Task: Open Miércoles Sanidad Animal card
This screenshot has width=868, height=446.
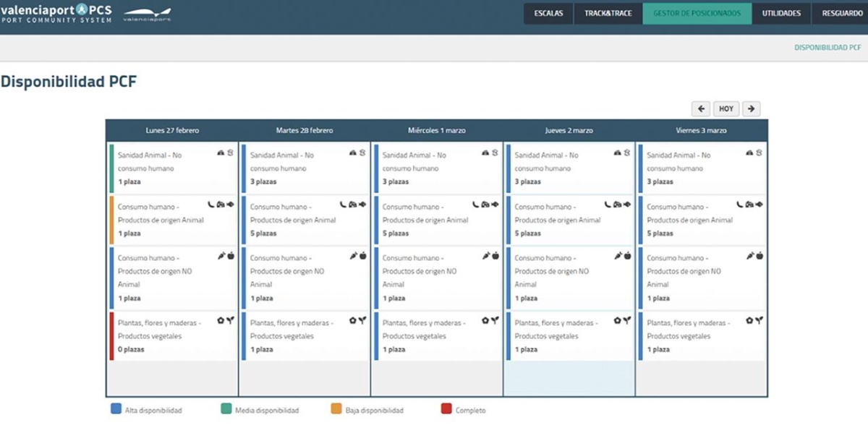Action: coord(438,168)
